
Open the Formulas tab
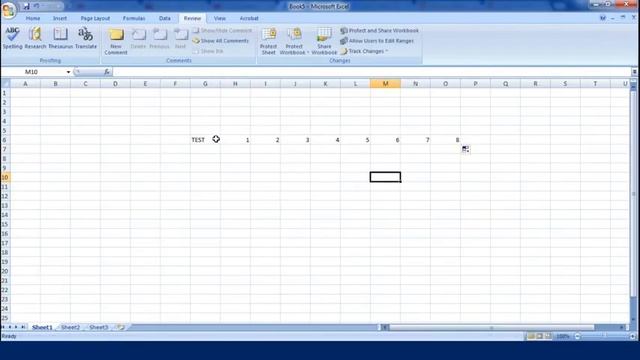point(134,18)
